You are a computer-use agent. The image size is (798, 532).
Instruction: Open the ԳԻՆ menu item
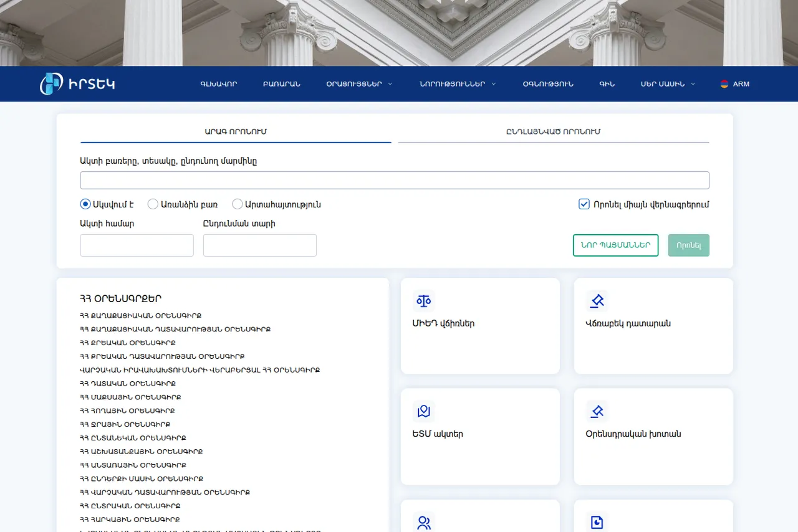point(607,84)
